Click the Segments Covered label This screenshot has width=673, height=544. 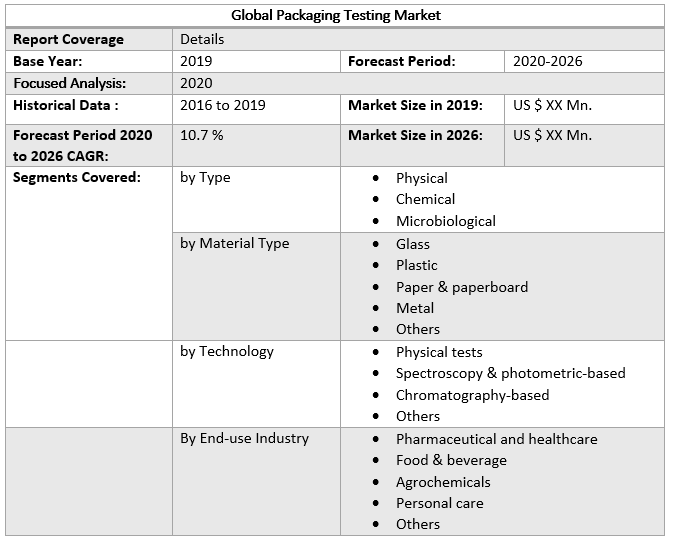point(77,177)
